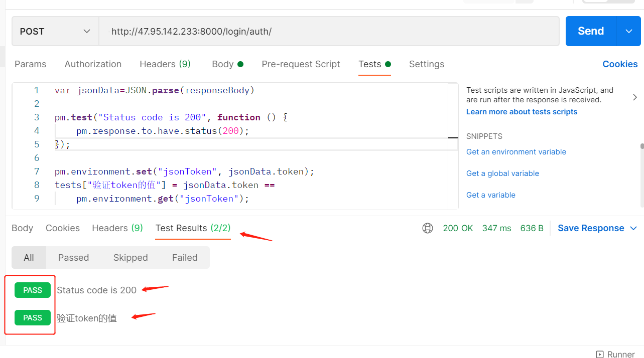
Task: Open the request Body tab
Action: coord(227,64)
